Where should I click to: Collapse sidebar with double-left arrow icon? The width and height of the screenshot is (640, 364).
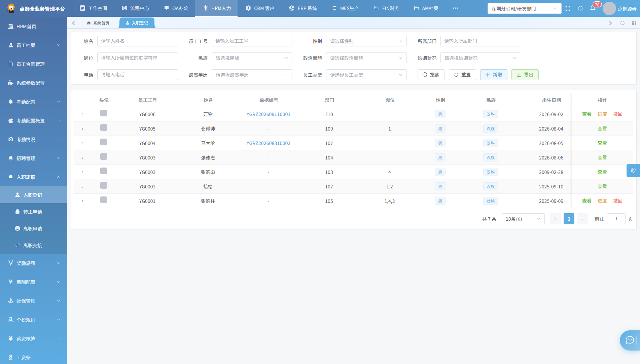73,23
